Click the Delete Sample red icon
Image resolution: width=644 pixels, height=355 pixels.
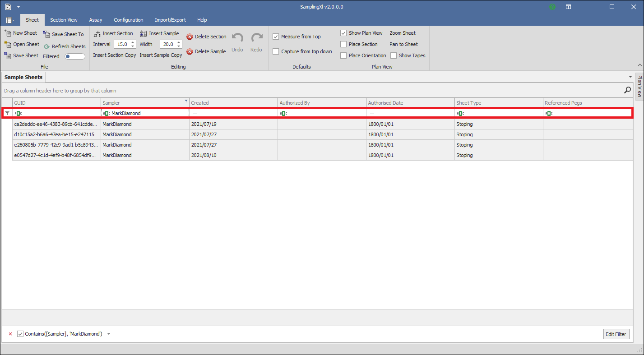[190, 51]
